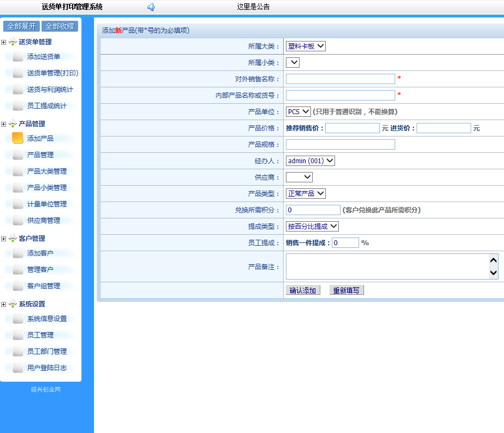Click the gray icon beside 供应商管理
Screen dimensions: 504x433
pos(17,220)
